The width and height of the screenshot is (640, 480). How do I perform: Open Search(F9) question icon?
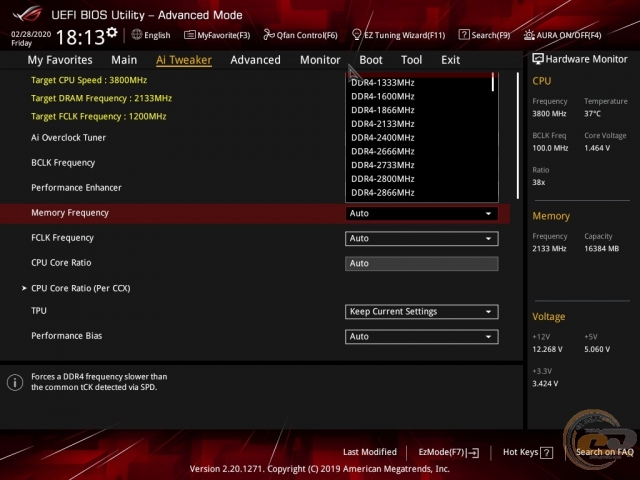pos(464,35)
